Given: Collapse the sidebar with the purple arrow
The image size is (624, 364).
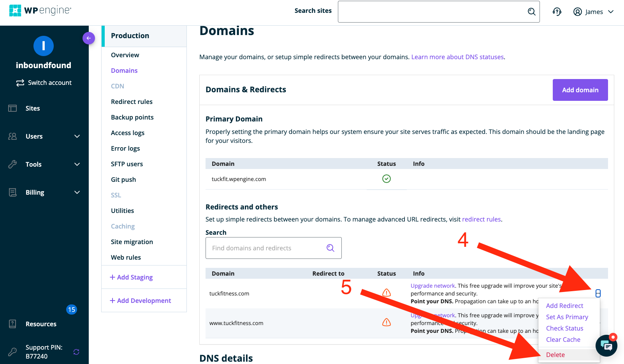Looking at the screenshot, I should 89,38.
